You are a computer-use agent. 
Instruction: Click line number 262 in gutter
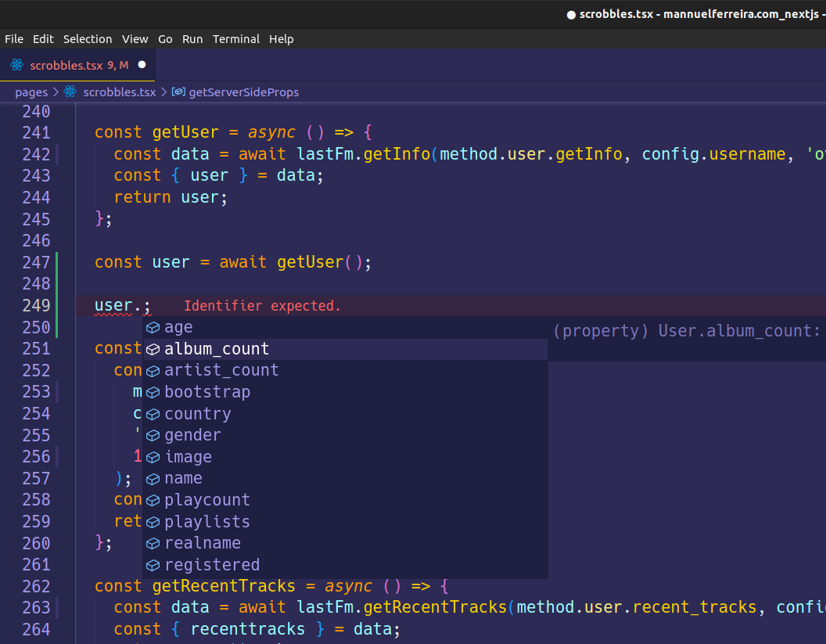[36, 587]
